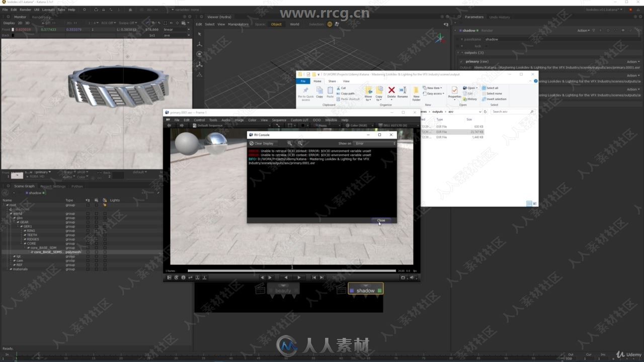Open RV Tools menu
This screenshot has height=362, width=644.
(213, 120)
